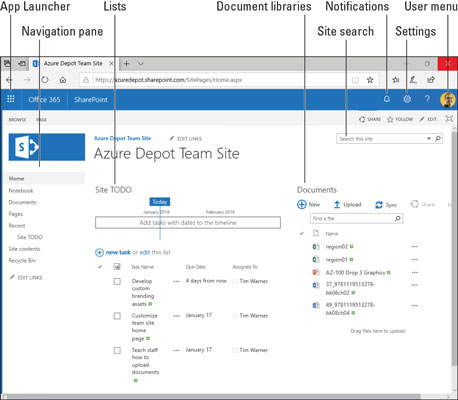Check the Teach staff how to upload task
458x400 pixels.
(117, 350)
